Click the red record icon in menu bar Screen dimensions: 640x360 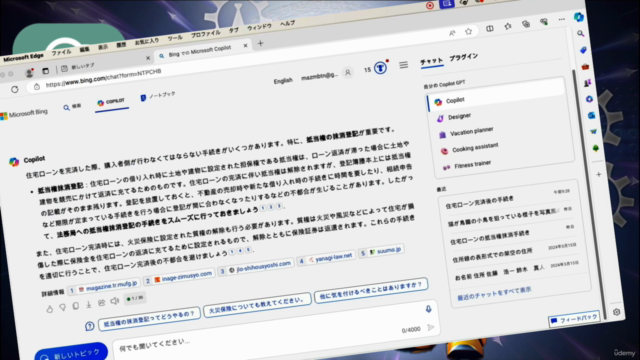click(x=430, y=5)
